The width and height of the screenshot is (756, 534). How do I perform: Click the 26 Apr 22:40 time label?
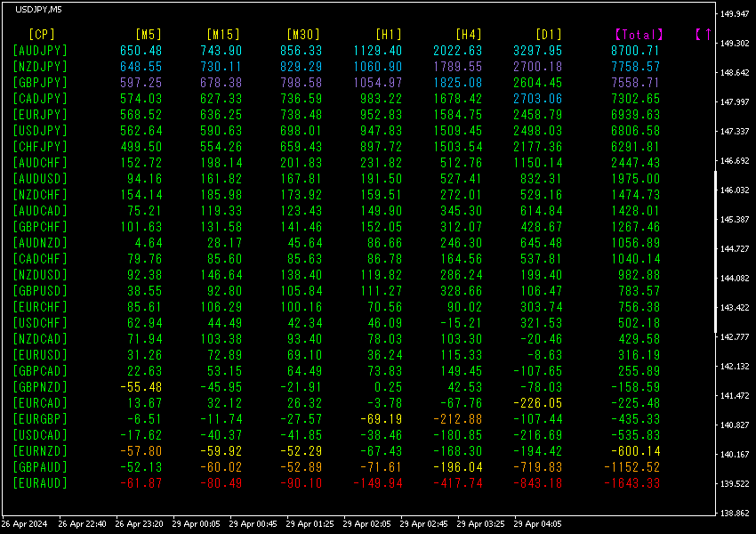[x=82, y=524]
